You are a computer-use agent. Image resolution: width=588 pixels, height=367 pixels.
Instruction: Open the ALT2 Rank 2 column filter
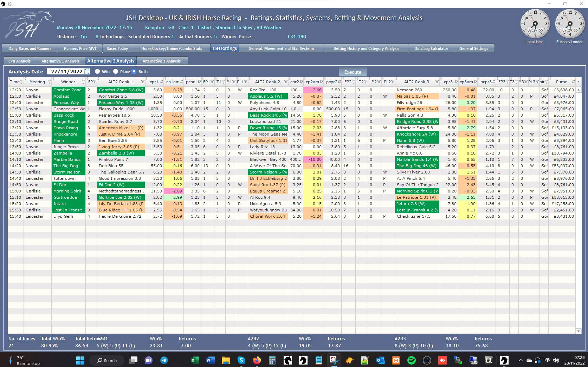point(286,82)
